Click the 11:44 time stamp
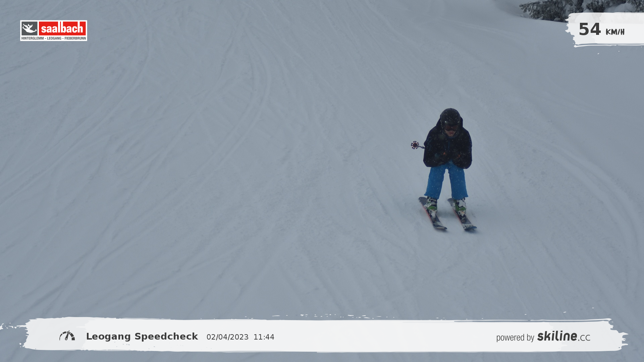The image size is (644, 362). tap(264, 337)
